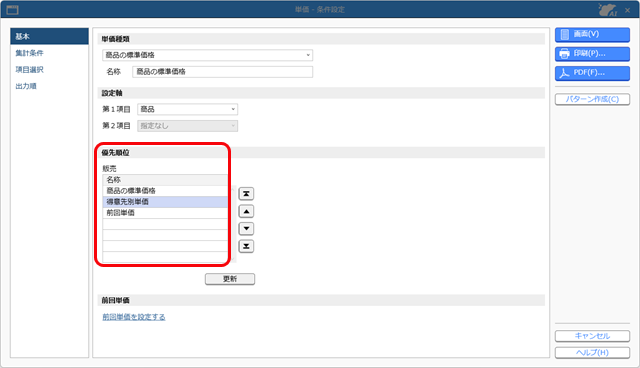Switch to the 項目選択 section

coord(29,70)
